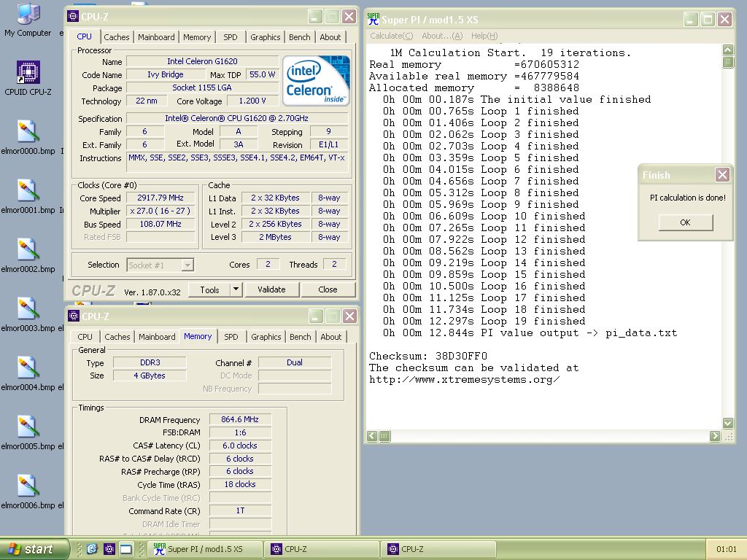Select elmor0004.bmp desktop file
The image size is (747, 560).
tap(28, 374)
